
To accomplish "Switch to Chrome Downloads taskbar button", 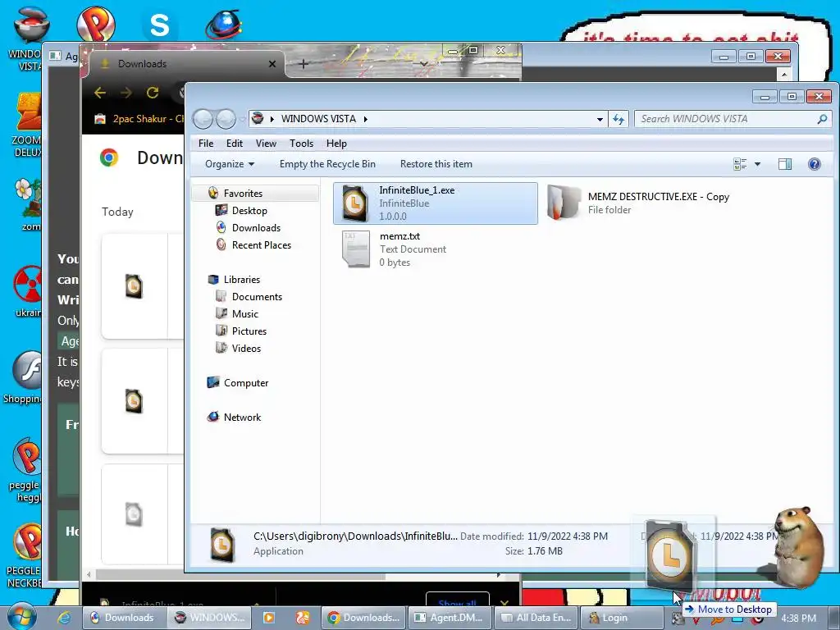I will (363, 618).
